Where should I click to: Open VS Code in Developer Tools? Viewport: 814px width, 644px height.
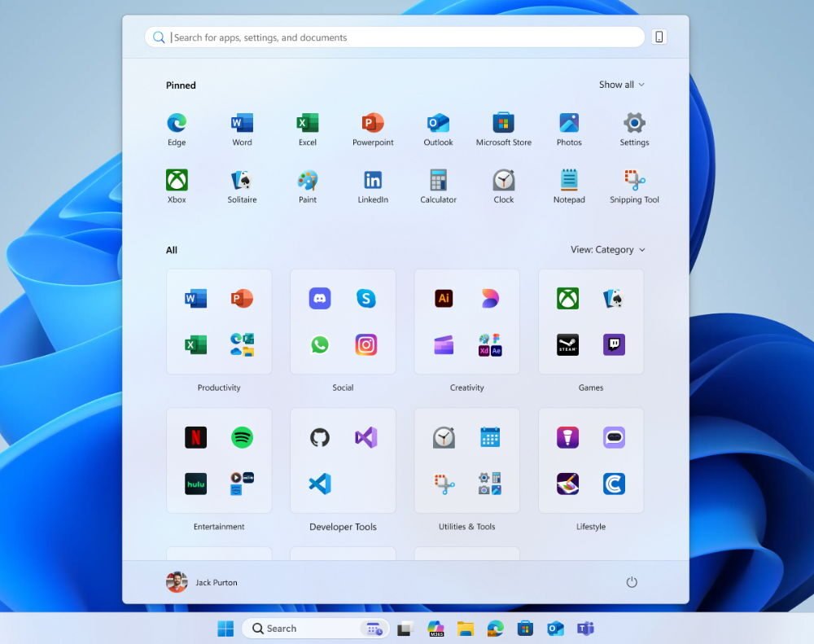320,484
